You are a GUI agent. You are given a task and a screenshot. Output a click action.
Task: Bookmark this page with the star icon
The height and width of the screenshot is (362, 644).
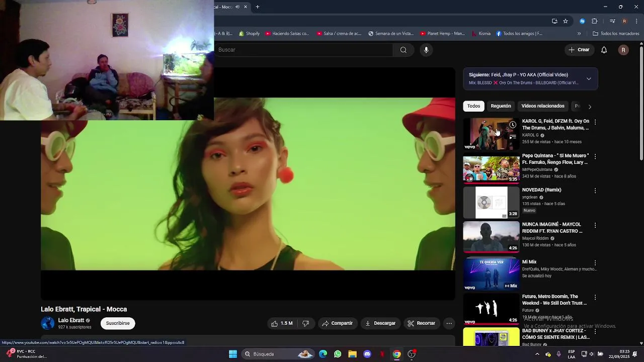(566, 21)
